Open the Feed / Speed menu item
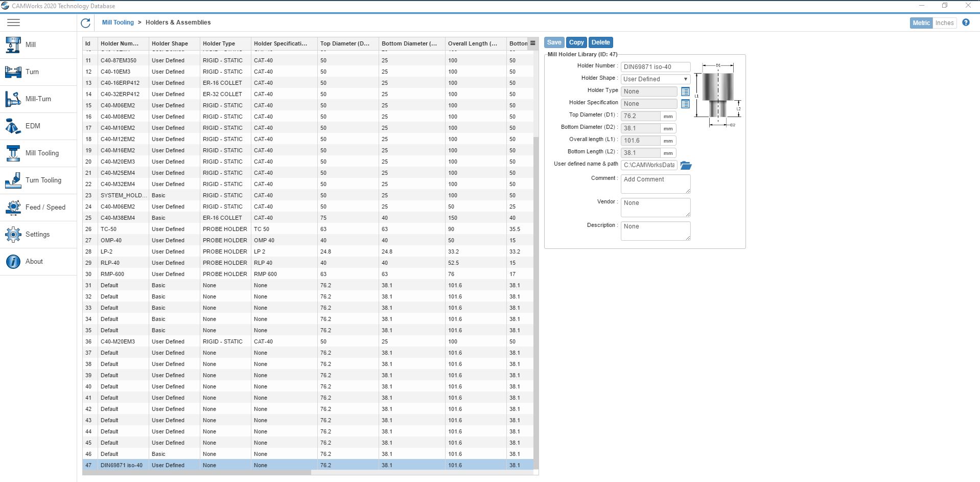980x482 pixels. 38,207
